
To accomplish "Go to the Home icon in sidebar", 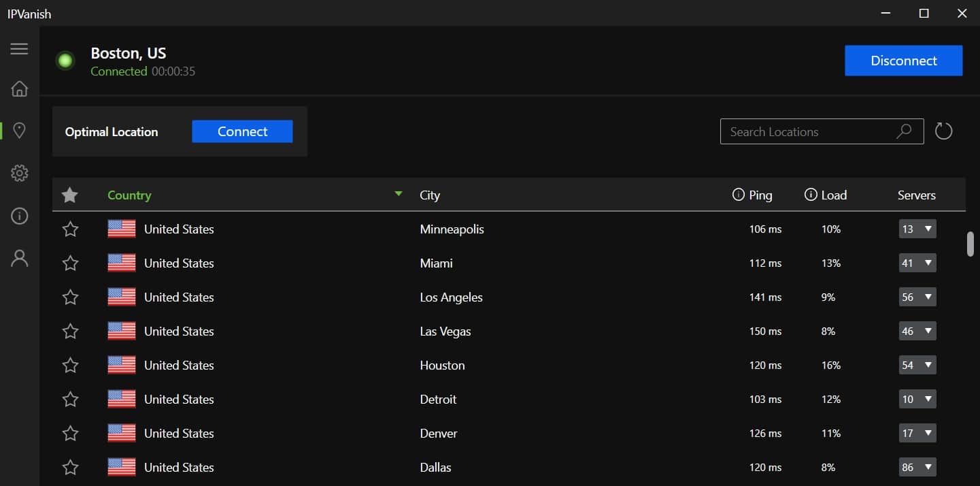I will click(19, 88).
